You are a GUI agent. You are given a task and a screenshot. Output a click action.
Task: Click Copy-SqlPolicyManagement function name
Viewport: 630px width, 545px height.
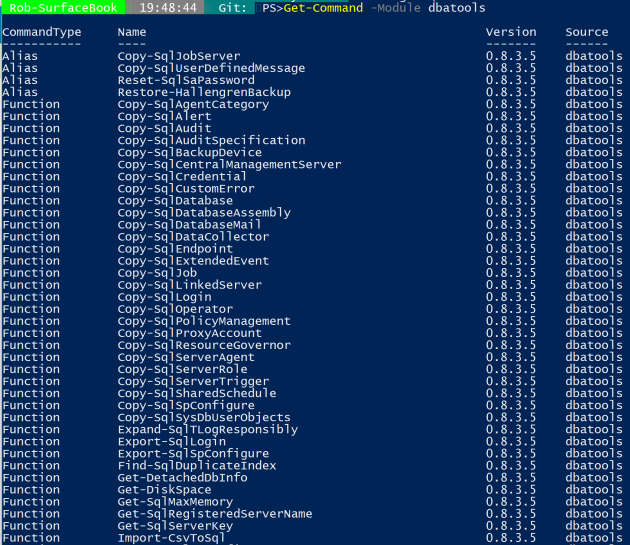(x=204, y=322)
